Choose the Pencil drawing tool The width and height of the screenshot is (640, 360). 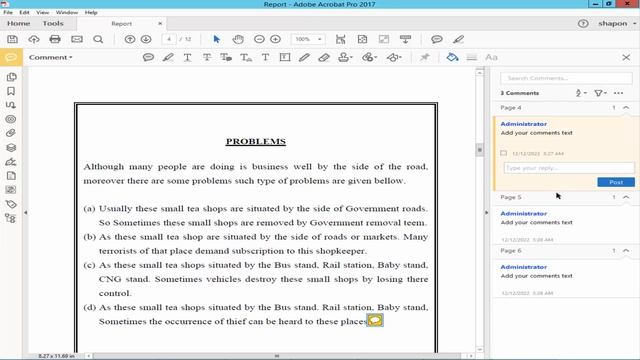(304, 58)
